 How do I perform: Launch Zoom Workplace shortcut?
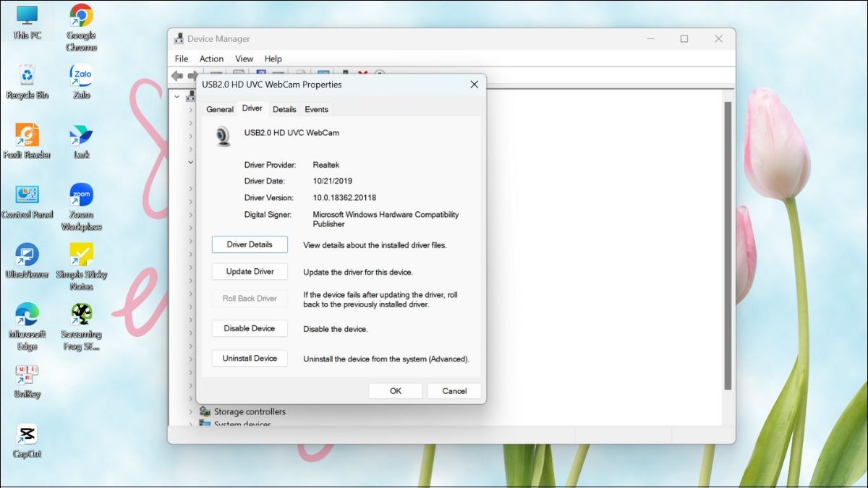click(x=81, y=207)
